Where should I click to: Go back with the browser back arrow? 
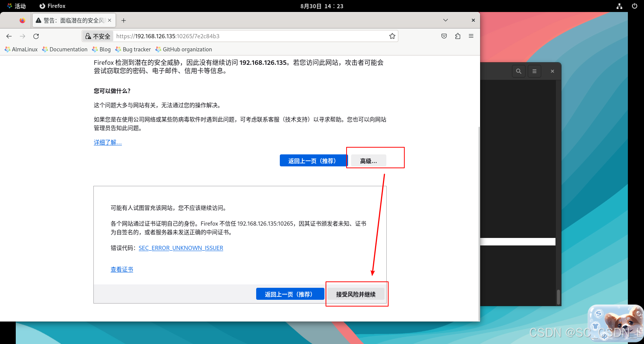coord(9,36)
